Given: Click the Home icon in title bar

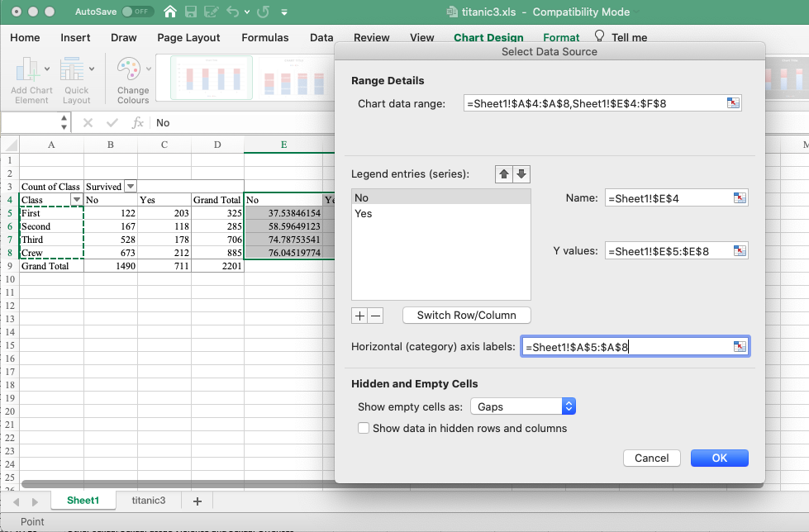Looking at the screenshot, I should click(170, 12).
